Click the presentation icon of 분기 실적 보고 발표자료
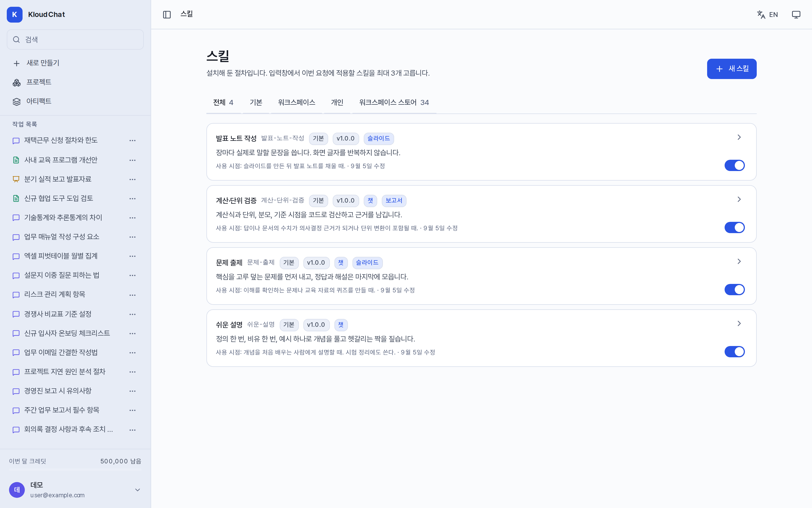This screenshot has width=812, height=508. click(16, 179)
